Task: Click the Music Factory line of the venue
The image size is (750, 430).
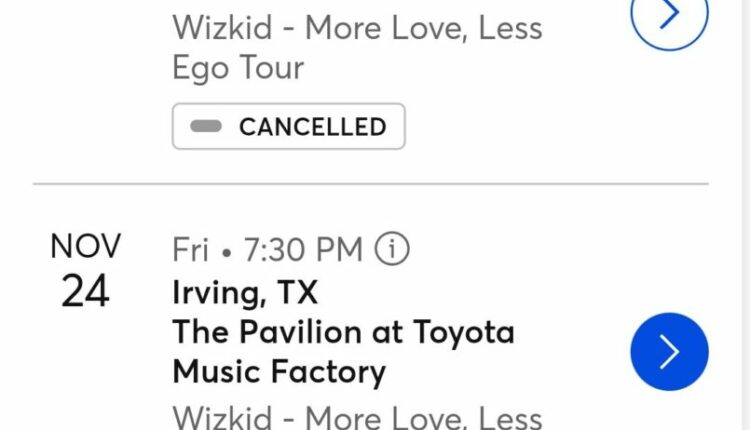Action: tap(279, 372)
